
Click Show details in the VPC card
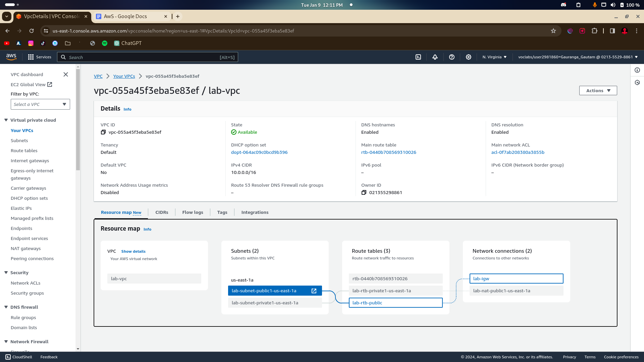click(133, 251)
